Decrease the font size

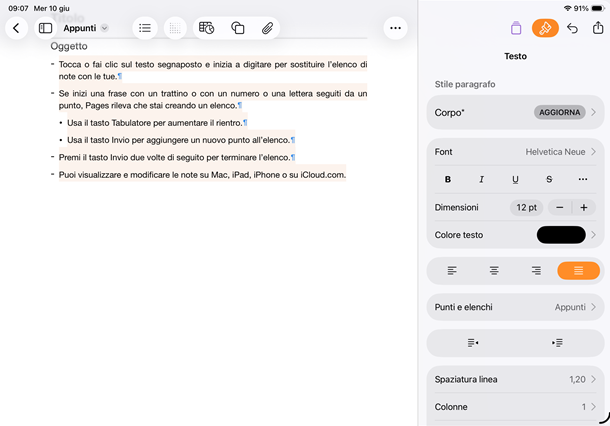coord(559,207)
